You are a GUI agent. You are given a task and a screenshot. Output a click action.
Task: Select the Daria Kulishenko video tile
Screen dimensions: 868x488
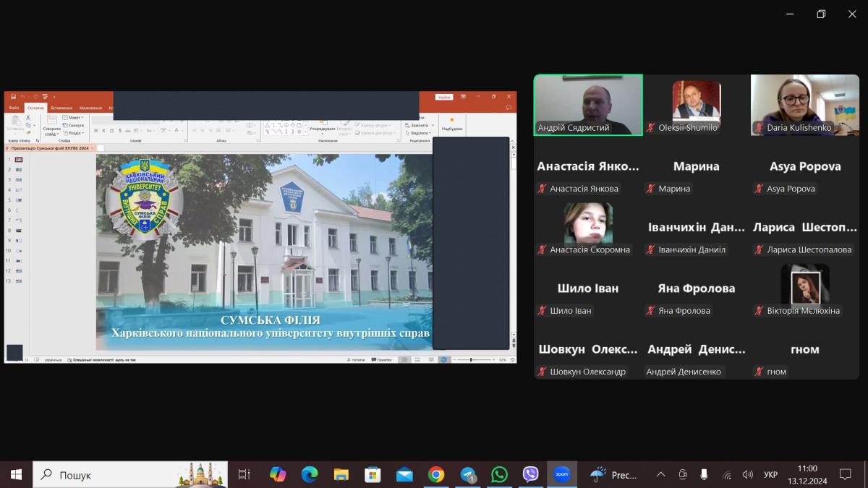805,105
